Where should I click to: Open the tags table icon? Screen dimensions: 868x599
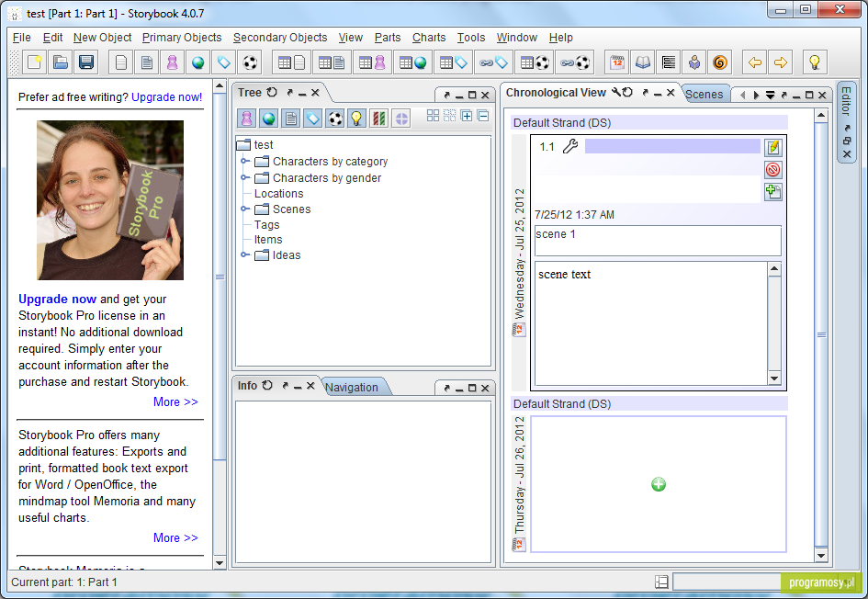point(453,62)
